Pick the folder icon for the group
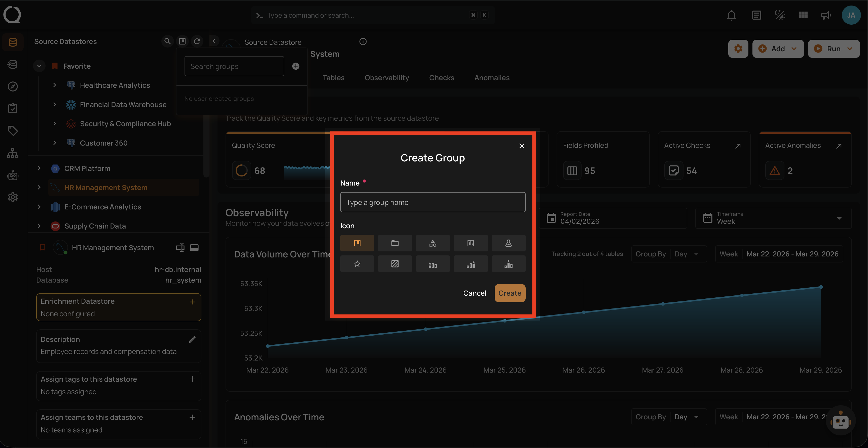 (395, 243)
